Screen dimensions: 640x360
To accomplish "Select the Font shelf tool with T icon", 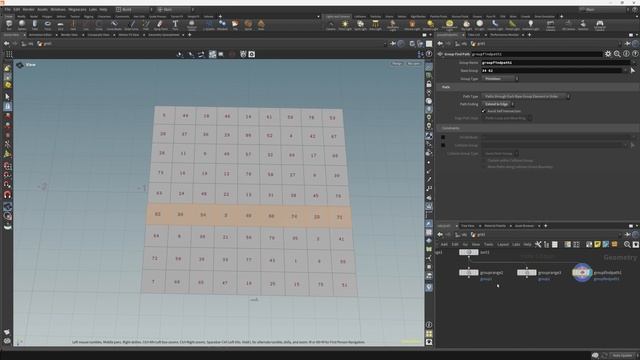I will 175,25.
